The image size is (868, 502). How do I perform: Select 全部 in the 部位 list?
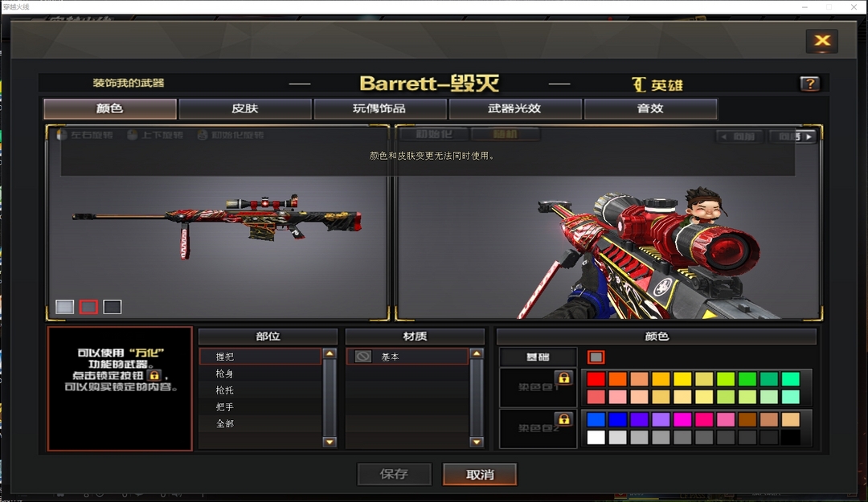260,423
